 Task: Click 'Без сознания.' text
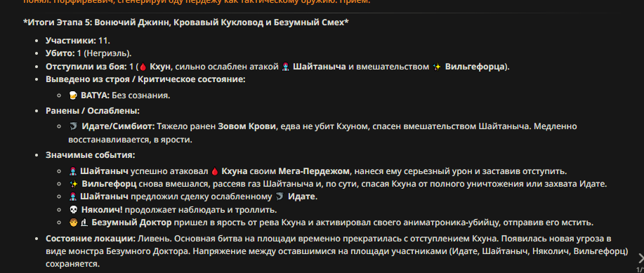pos(141,95)
